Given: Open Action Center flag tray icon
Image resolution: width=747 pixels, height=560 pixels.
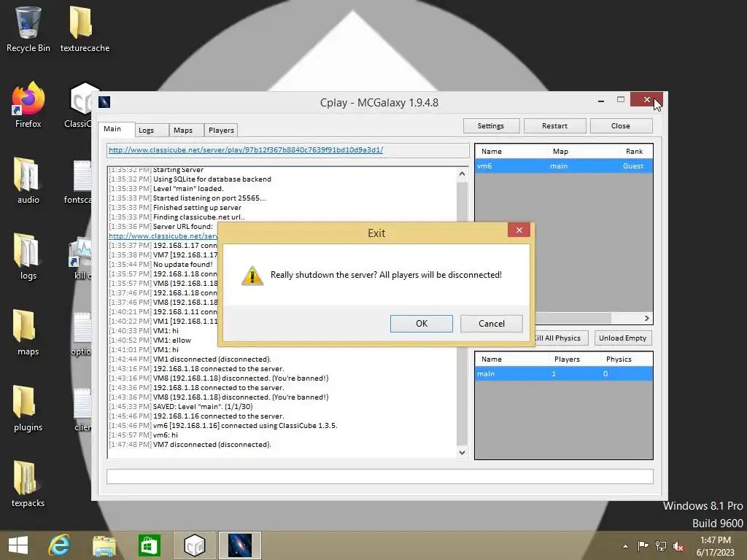Looking at the screenshot, I should pyautogui.click(x=643, y=546).
